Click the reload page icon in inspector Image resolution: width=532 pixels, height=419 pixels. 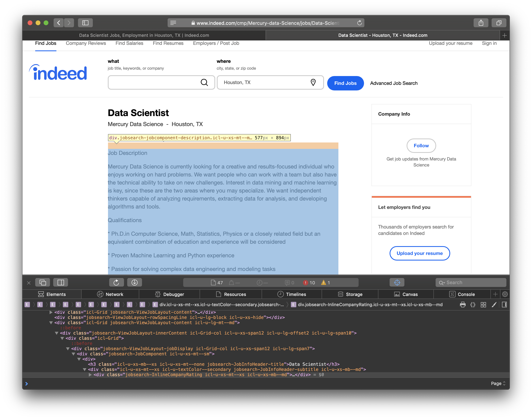[116, 282]
